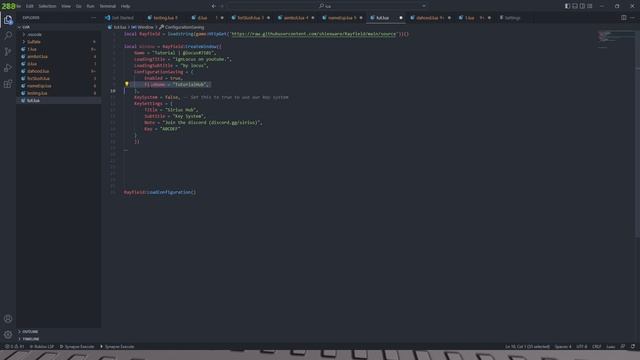This screenshot has height=360, width=640.
Task: Open the Help menu
Action: click(x=125, y=6)
